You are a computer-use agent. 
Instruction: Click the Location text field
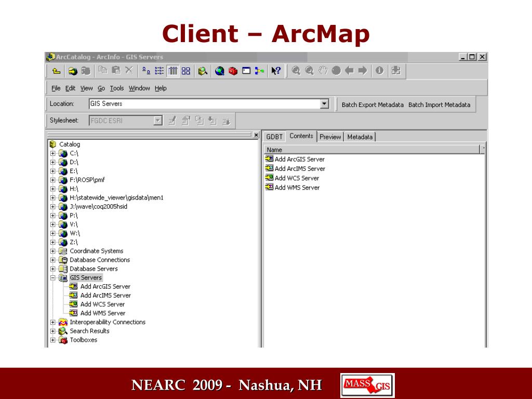tap(205, 103)
